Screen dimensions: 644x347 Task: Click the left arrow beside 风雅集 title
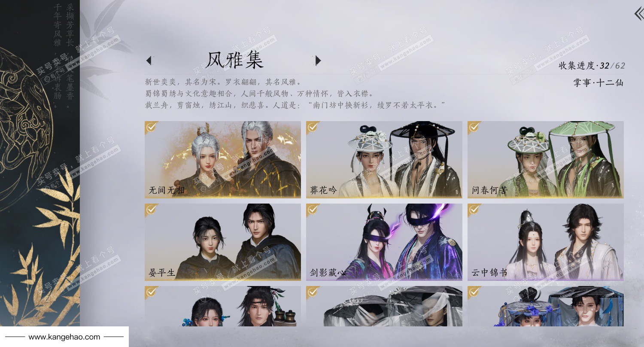(x=149, y=61)
